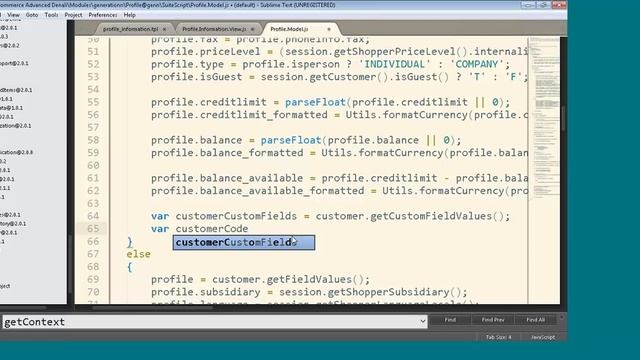Click the word 'customerCode' on line 65

pyautogui.click(x=212, y=229)
